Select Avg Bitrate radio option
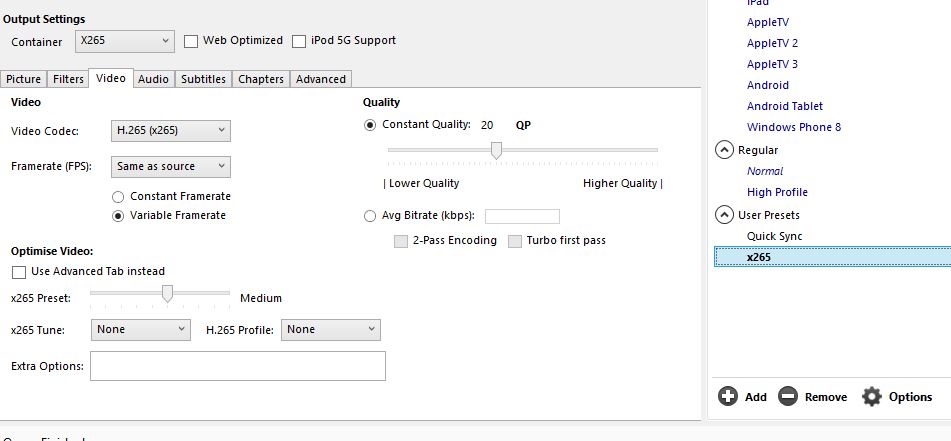951x441 pixels. pyautogui.click(x=370, y=216)
